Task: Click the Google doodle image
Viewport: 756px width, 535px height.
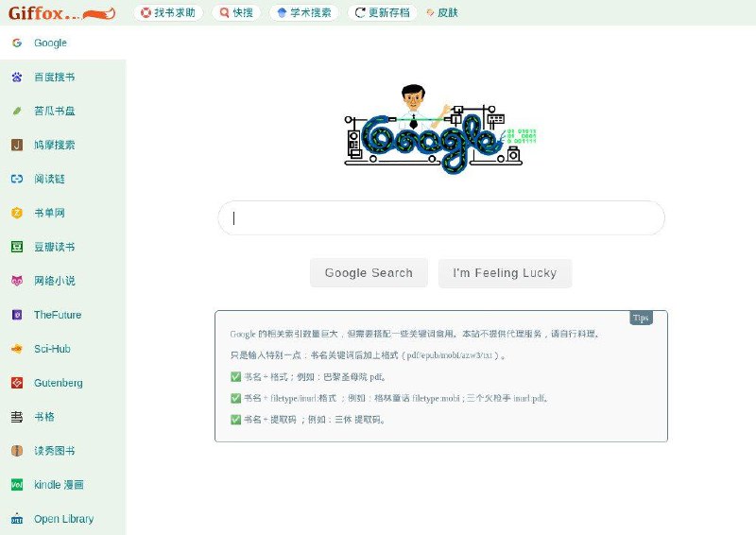Action: pyautogui.click(x=440, y=129)
